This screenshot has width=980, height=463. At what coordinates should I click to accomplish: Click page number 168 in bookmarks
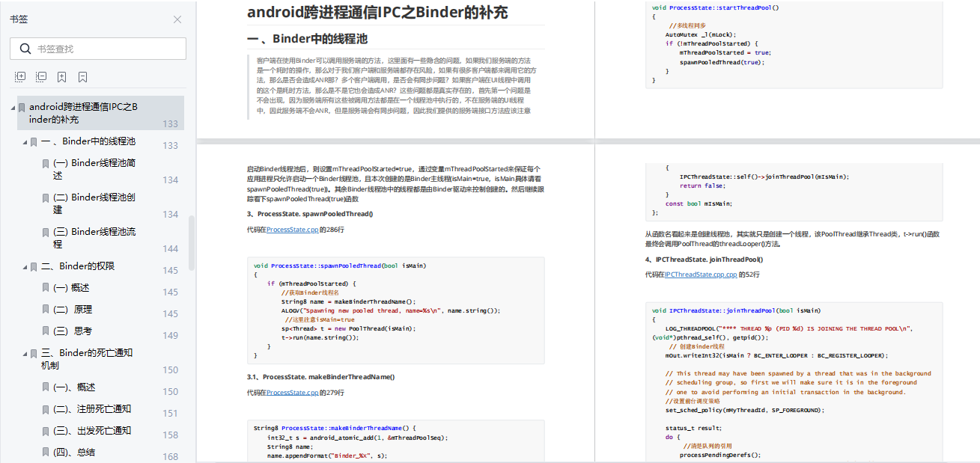[x=171, y=456]
